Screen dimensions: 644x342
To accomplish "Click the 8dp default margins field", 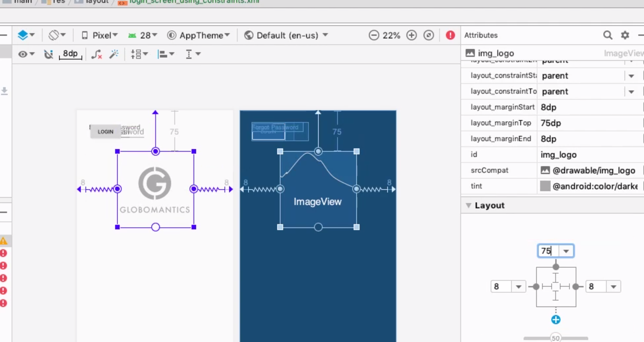I will tap(70, 54).
